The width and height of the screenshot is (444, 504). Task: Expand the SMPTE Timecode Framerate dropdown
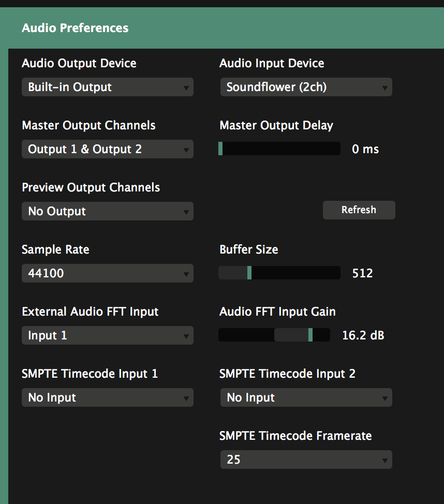point(305,459)
